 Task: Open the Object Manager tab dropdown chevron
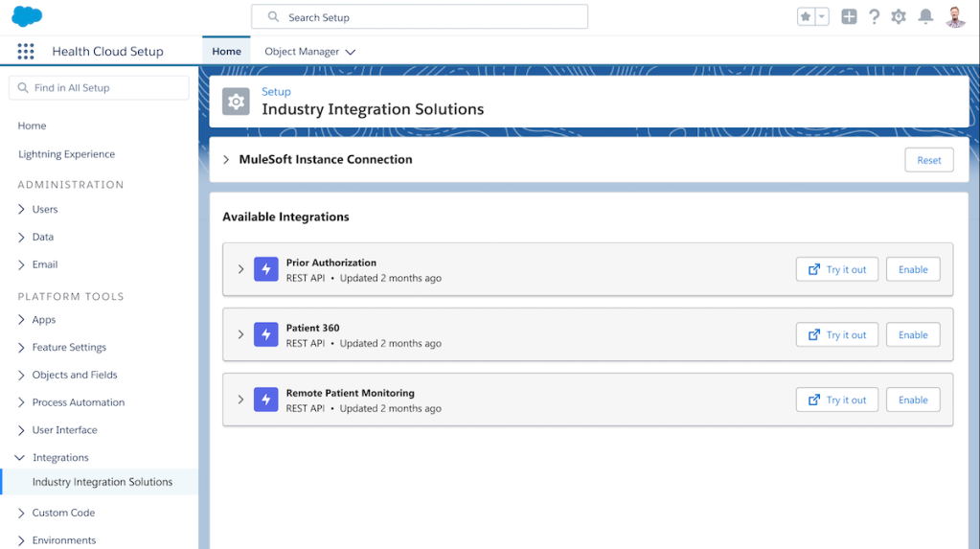point(351,53)
